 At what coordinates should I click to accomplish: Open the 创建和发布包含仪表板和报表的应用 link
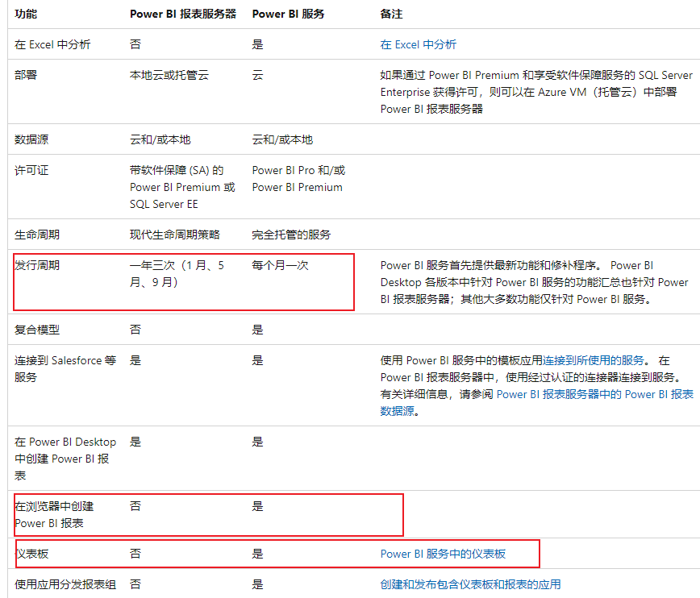pos(470,584)
